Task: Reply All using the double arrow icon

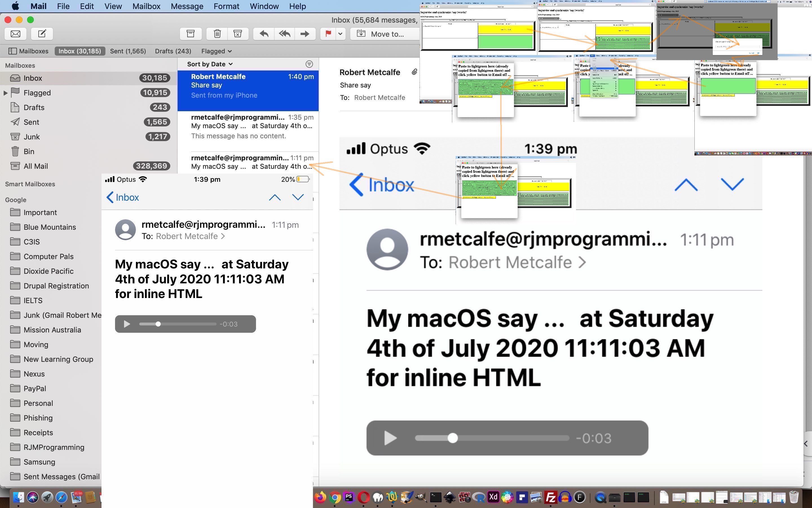Action: pos(284,34)
